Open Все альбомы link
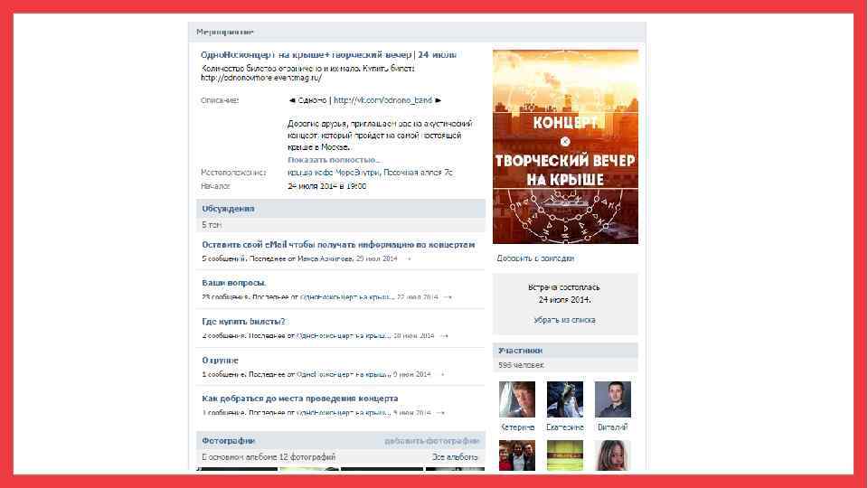Viewport: 868px width, 488px height. (455, 457)
